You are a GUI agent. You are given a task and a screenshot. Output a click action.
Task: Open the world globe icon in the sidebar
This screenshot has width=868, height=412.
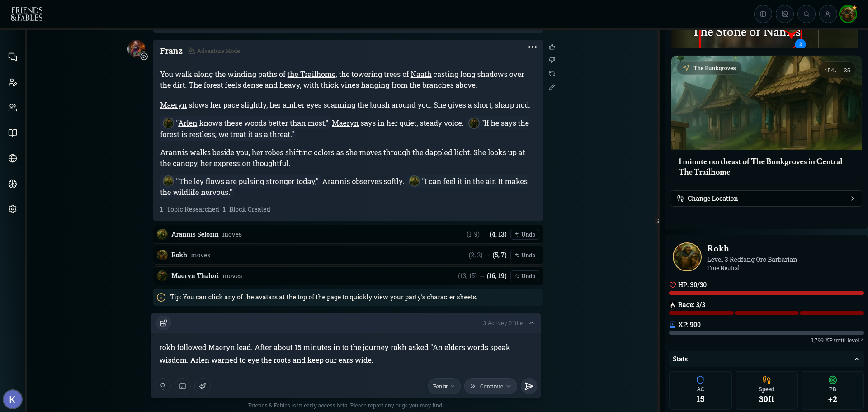(x=13, y=158)
